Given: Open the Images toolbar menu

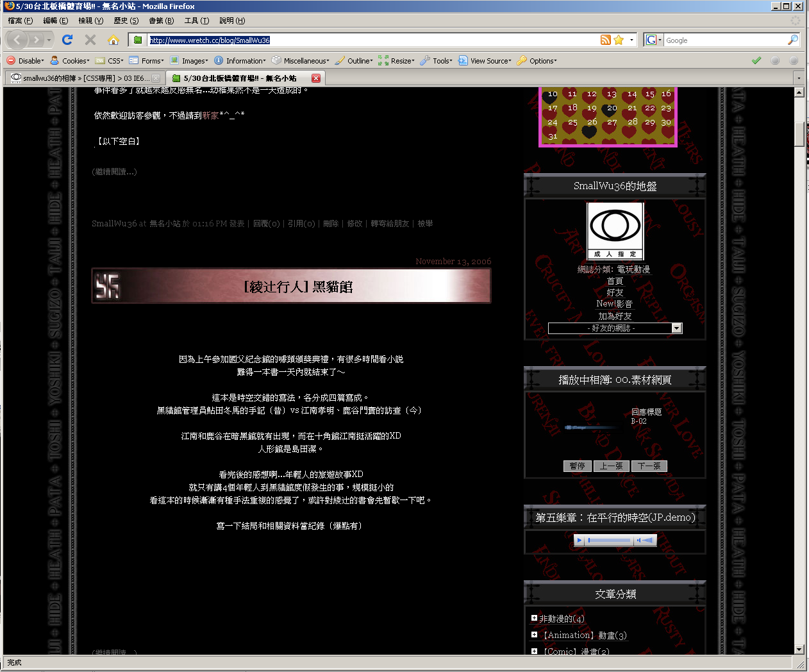Looking at the screenshot, I should pos(189,61).
